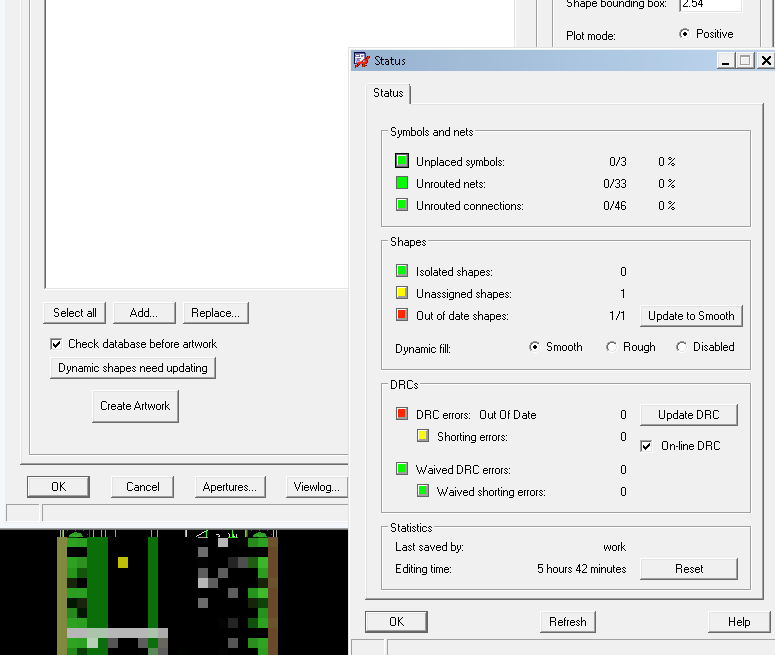Select Disabled dynamic fill option
The width and height of the screenshot is (775, 655).
click(682, 347)
